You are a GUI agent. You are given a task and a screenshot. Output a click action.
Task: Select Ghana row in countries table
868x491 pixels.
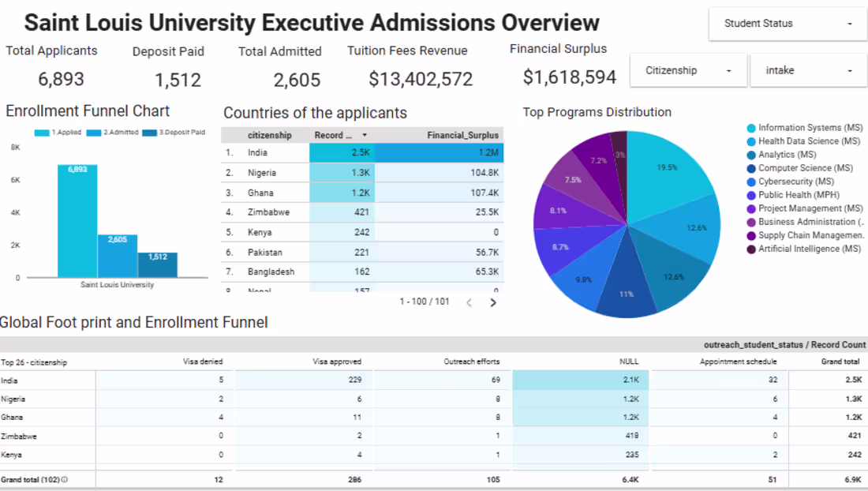pos(362,193)
